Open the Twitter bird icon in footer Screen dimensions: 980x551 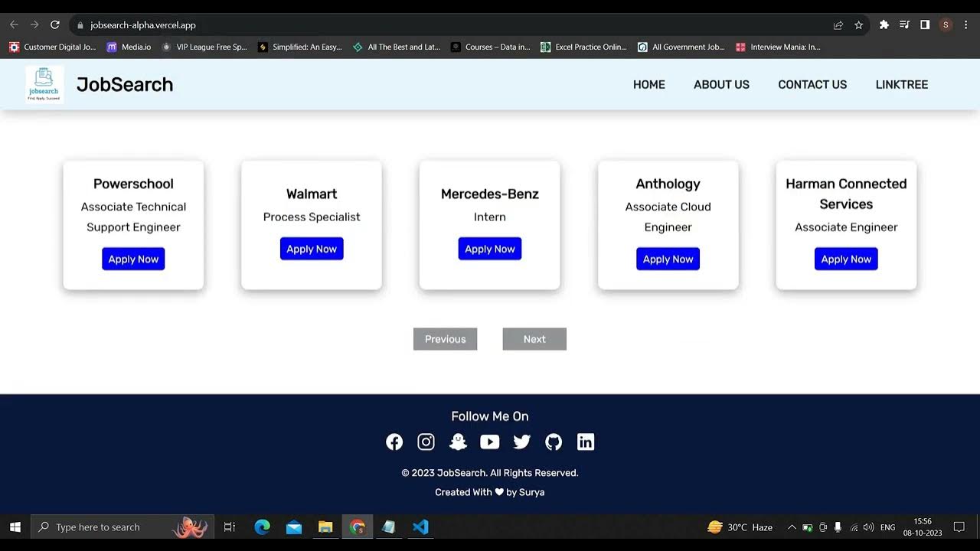pyautogui.click(x=522, y=442)
